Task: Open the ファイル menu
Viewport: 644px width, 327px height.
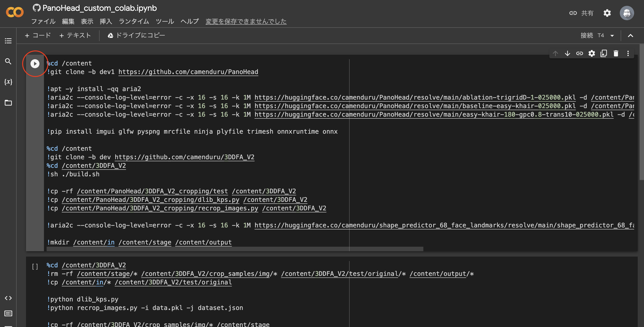Action: pyautogui.click(x=43, y=22)
